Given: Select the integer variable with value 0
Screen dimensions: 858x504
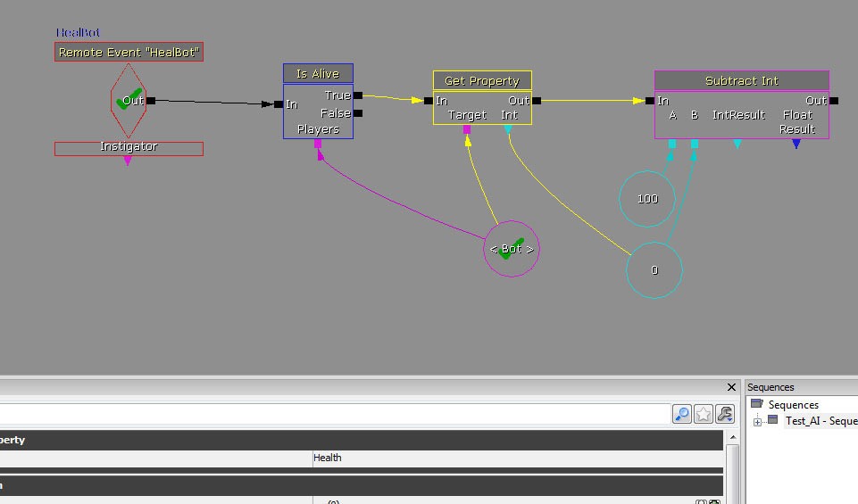Looking at the screenshot, I should tap(654, 269).
